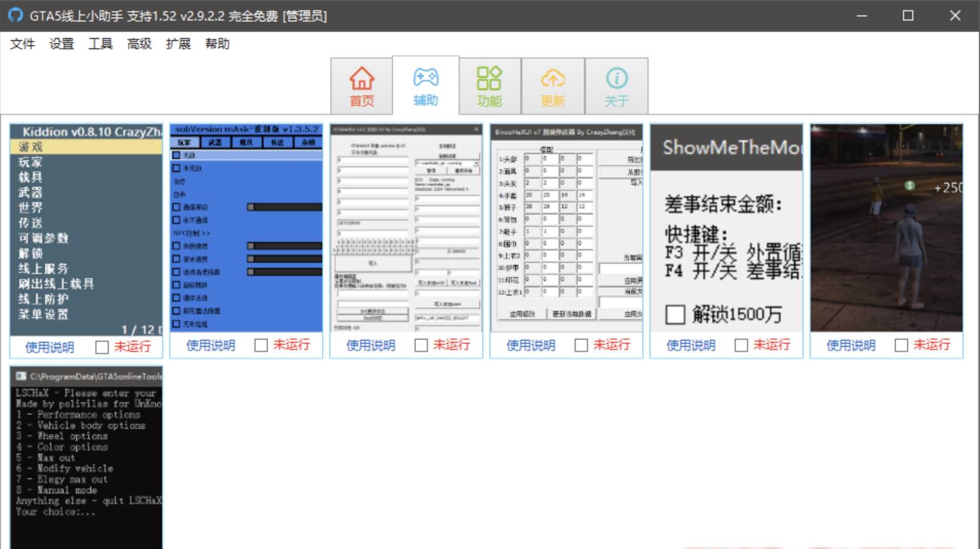Open 使用说明 for BincoHaXUI tool
The height and width of the screenshot is (549, 980).
pyautogui.click(x=531, y=345)
